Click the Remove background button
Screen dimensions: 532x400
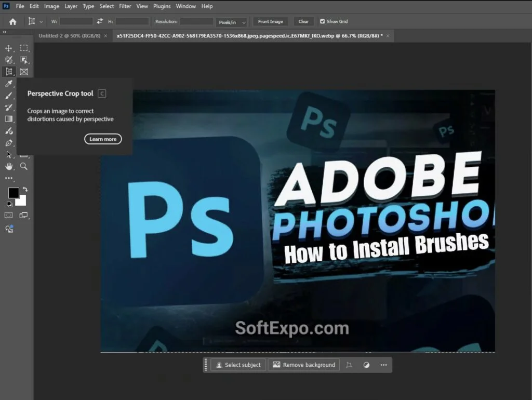coord(303,365)
